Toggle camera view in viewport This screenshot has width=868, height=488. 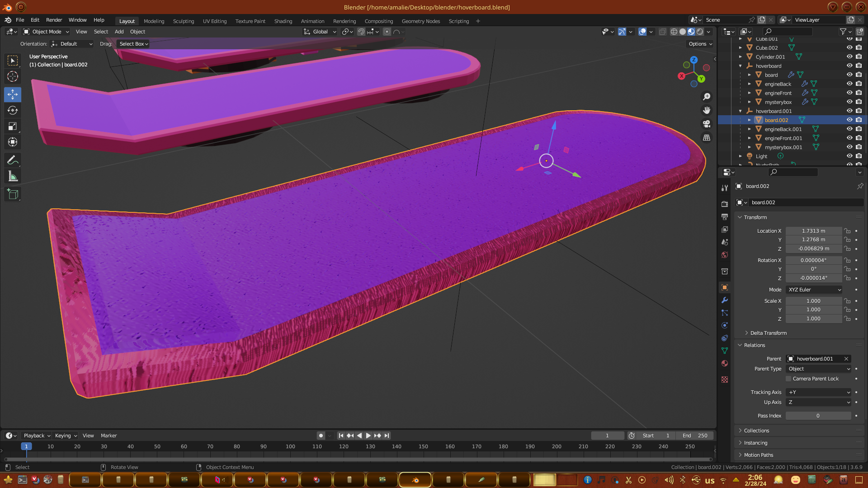(x=707, y=124)
